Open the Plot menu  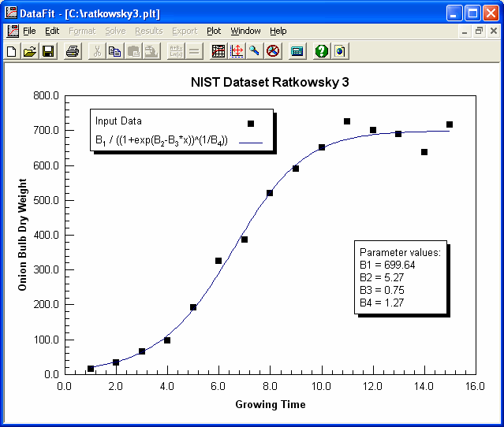(x=214, y=32)
